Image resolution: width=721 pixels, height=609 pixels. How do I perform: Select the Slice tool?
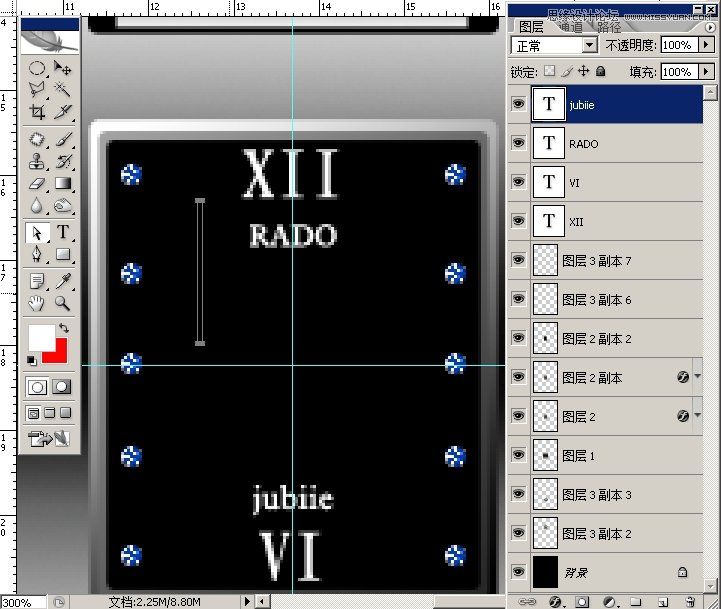click(x=62, y=112)
